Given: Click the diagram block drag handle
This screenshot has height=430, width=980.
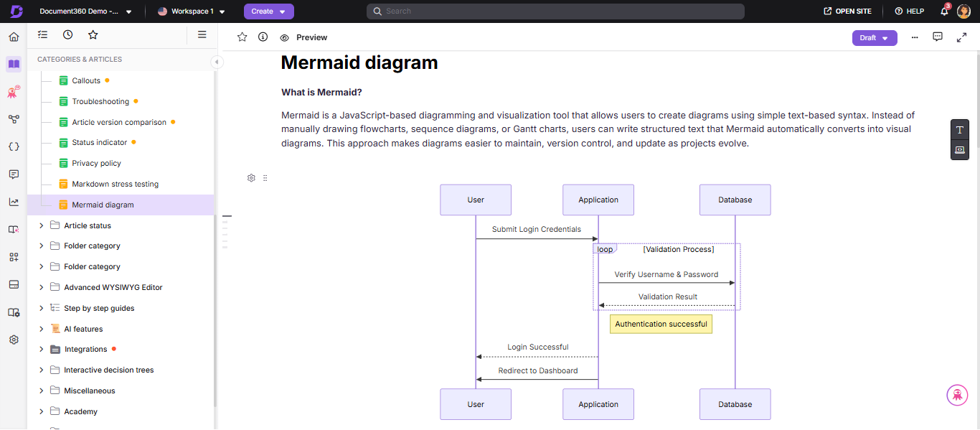Looking at the screenshot, I should [x=265, y=178].
